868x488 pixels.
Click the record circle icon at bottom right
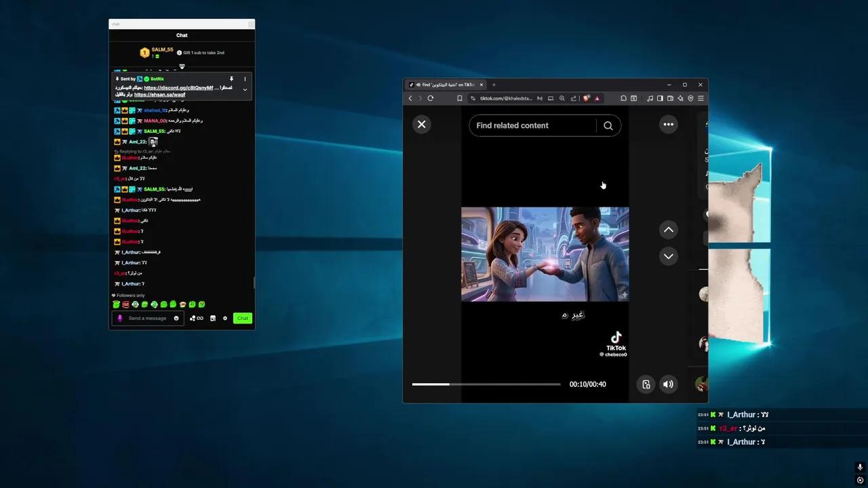coord(860,481)
